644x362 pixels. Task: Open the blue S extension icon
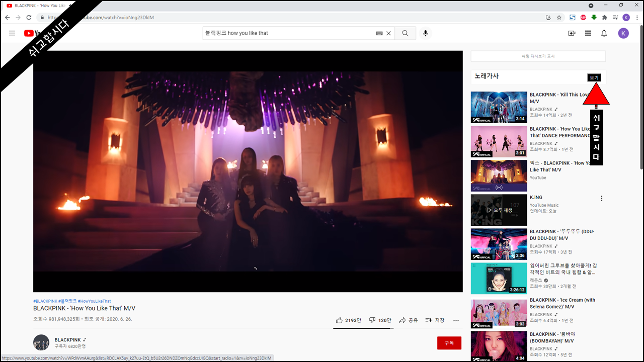pos(573,17)
